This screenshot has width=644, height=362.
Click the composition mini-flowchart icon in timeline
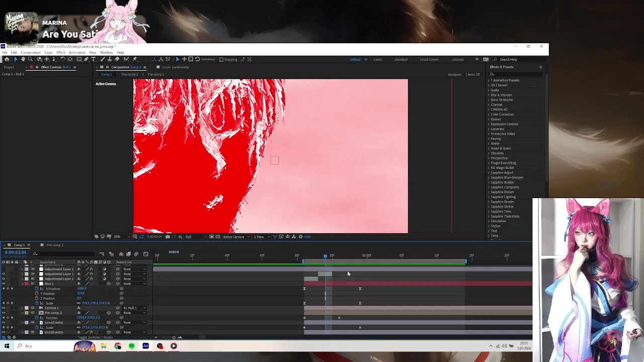pyautogui.click(x=102, y=254)
